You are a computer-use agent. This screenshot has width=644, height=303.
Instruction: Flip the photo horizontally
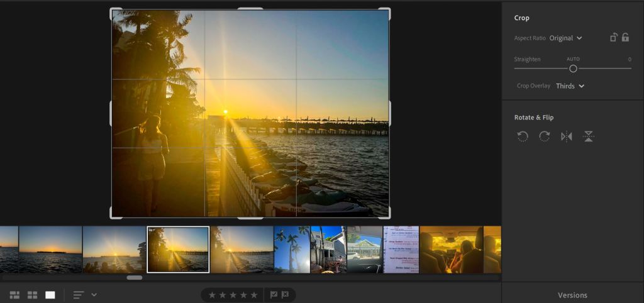(x=566, y=136)
